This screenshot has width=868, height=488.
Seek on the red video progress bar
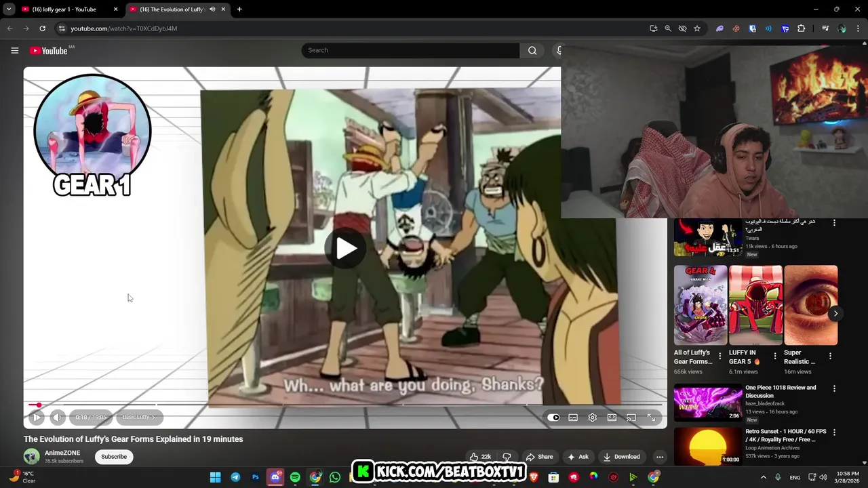[x=345, y=405]
